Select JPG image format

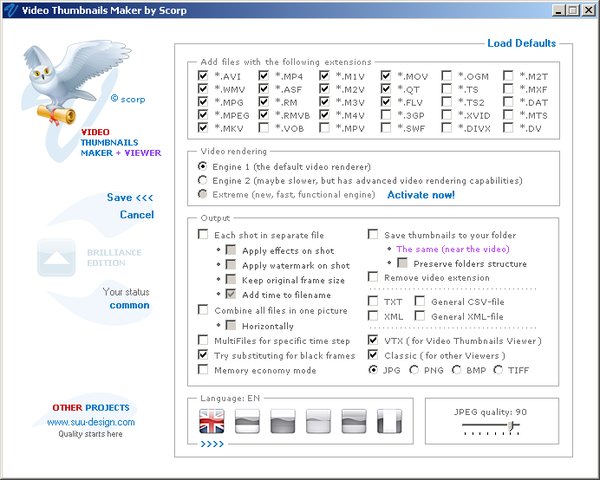tap(373, 370)
